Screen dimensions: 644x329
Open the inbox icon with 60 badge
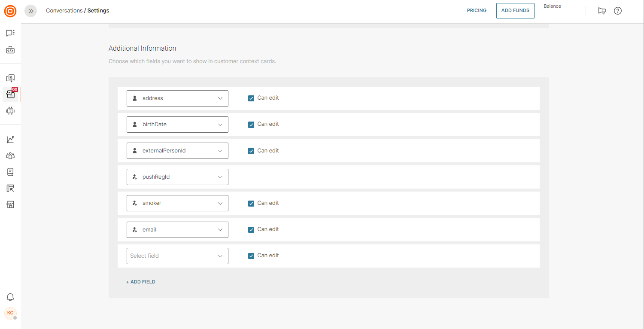coord(10,94)
